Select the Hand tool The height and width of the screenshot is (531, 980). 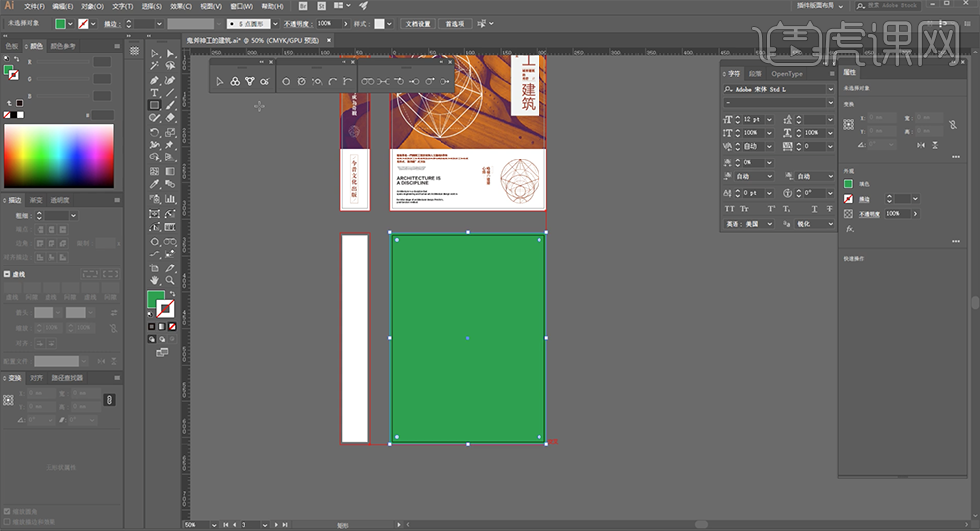(x=155, y=280)
